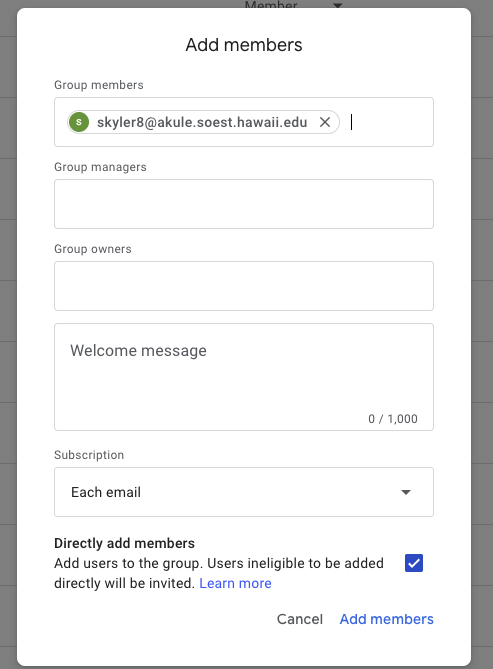Click into the Welcome message text area

click(x=244, y=377)
